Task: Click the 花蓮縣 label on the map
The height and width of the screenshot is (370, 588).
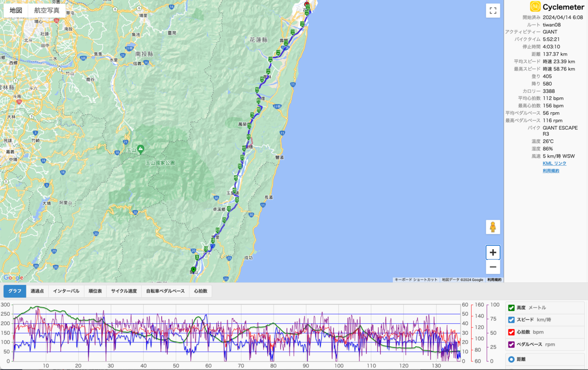Action: pos(258,40)
